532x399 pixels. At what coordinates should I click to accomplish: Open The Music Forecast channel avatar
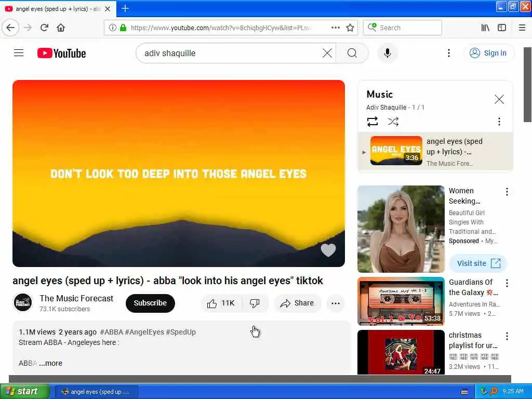[23, 302]
